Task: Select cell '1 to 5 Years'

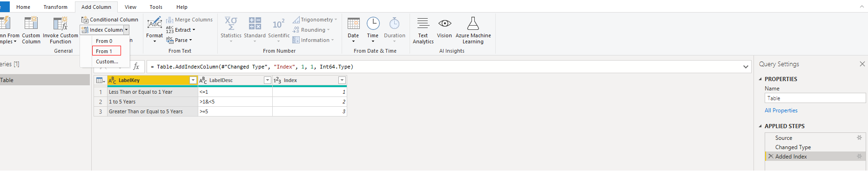Action: pos(153,102)
